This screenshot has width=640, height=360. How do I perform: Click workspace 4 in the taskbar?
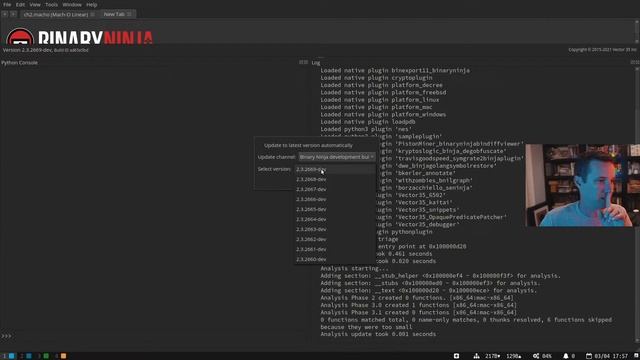point(60,356)
